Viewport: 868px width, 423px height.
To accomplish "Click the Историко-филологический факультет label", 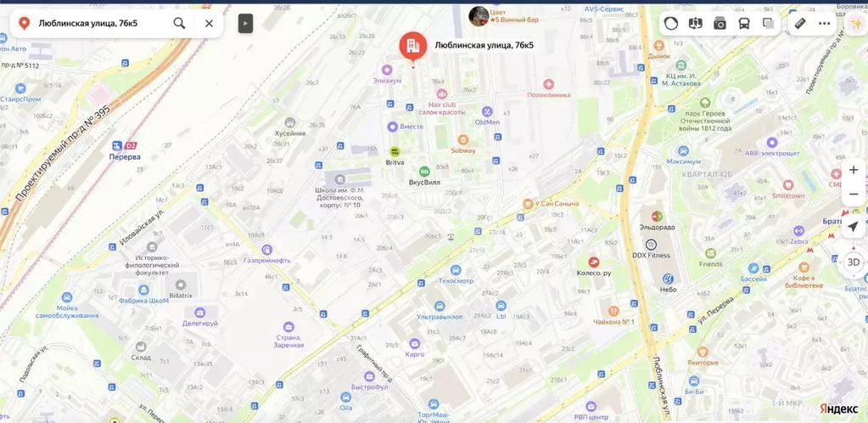I will [x=152, y=264].
